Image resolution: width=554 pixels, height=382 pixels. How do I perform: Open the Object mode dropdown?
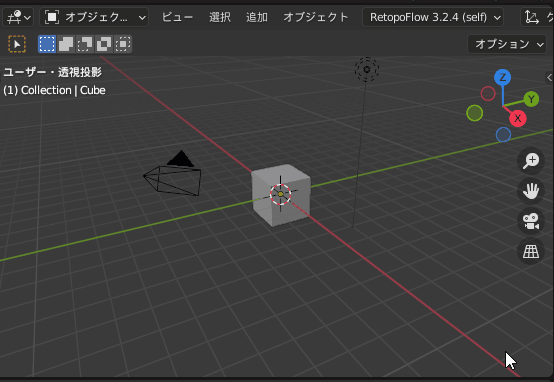tap(94, 17)
